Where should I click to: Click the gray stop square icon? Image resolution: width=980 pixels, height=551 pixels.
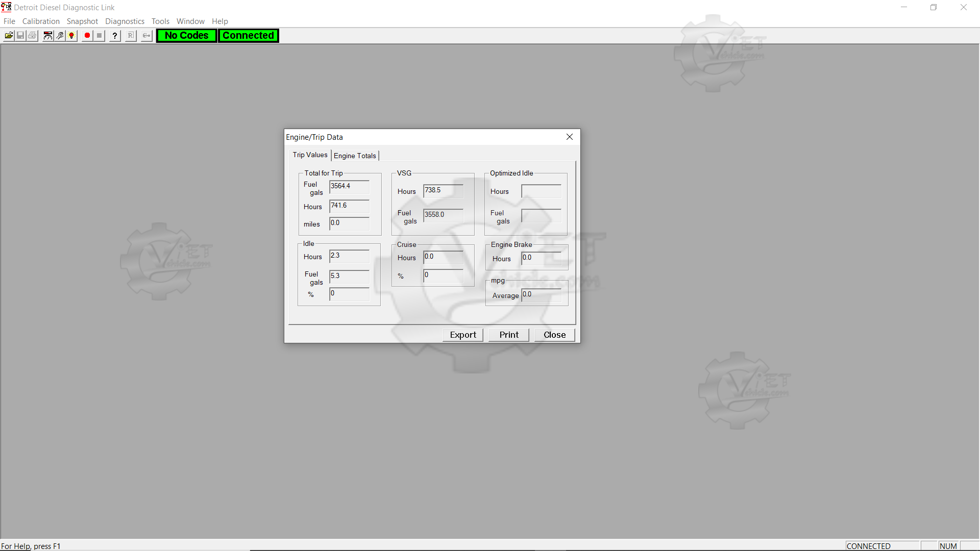[100, 36]
